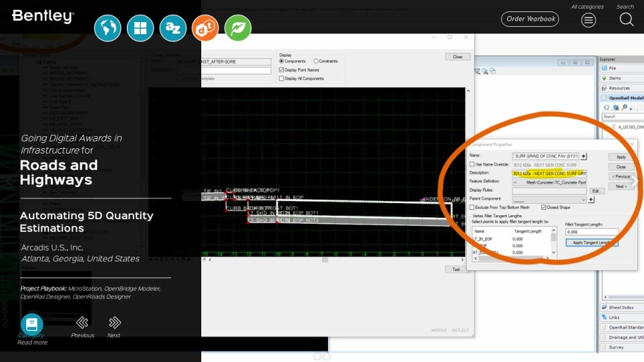Screen dimensions: 644x362
Task: Click the template Name input field
Action: tap(224, 62)
